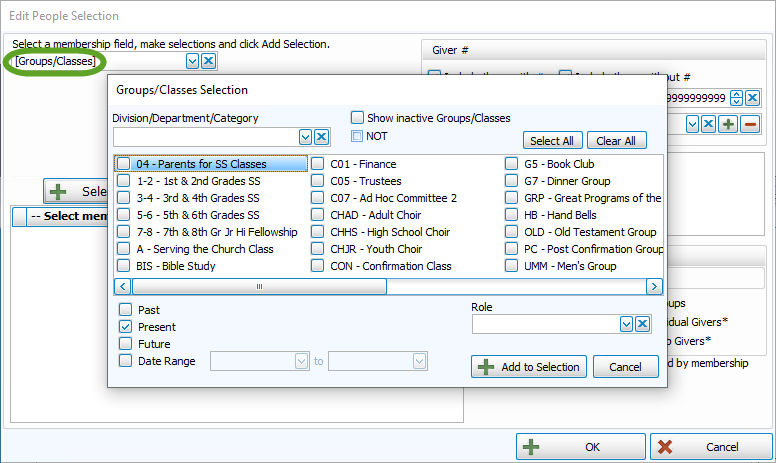
Task: Clear the Role field with X icon
Action: 643,324
